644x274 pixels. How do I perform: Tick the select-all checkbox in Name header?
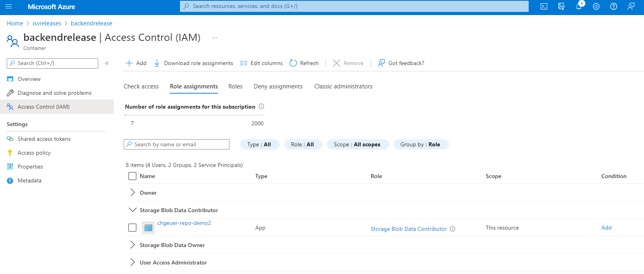(x=132, y=176)
